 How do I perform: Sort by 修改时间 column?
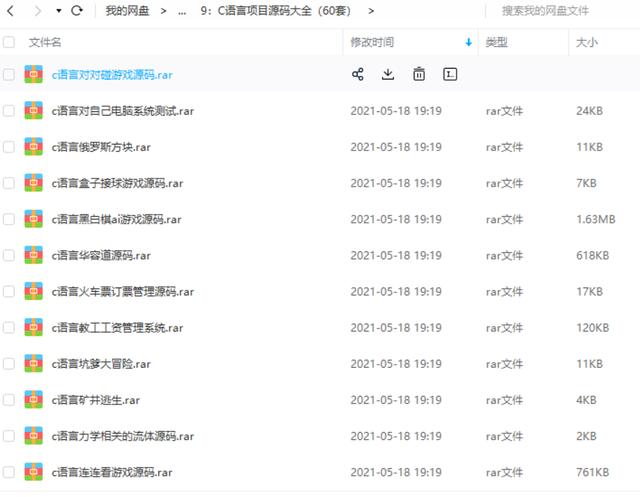pyautogui.click(x=372, y=42)
